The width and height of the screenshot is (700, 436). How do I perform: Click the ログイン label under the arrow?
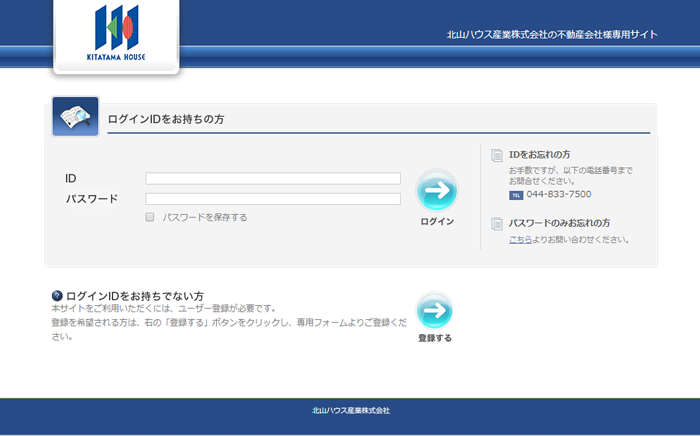(x=437, y=221)
